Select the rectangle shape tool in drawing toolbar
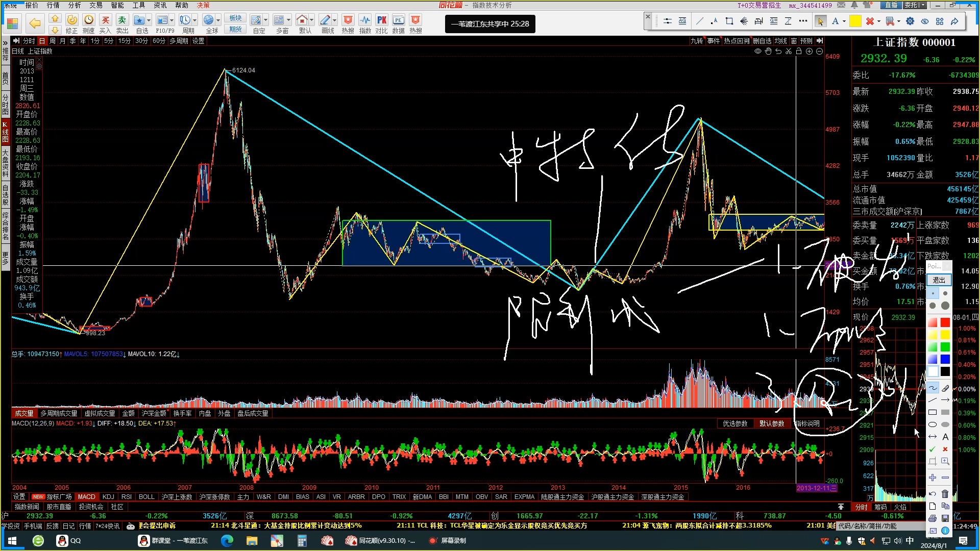This screenshot has height=551, width=980. [x=729, y=21]
